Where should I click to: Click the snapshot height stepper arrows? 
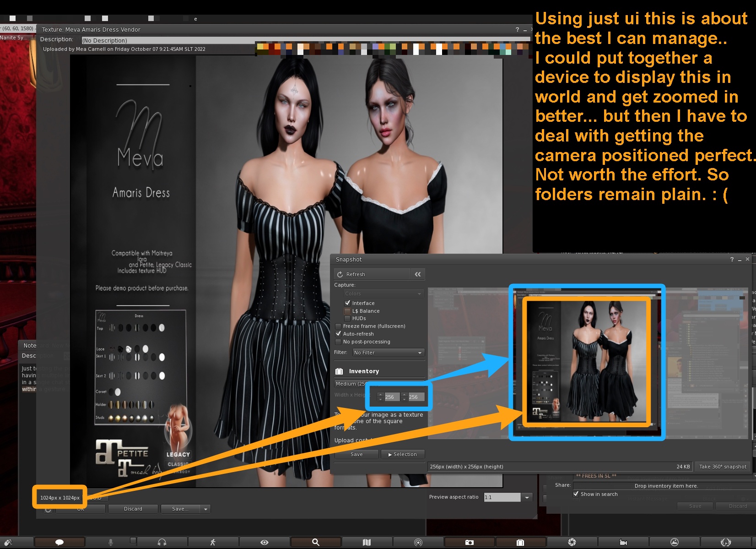pyautogui.click(x=404, y=397)
